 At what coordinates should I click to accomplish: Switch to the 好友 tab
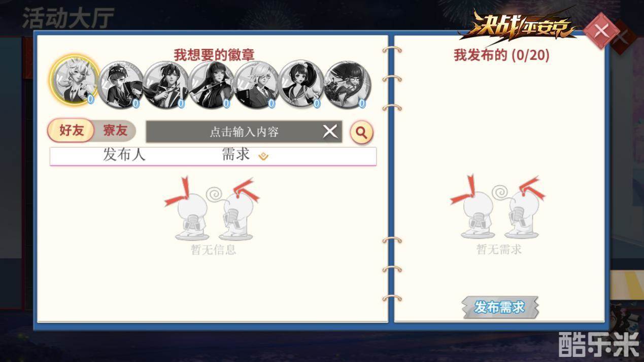tap(72, 130)
